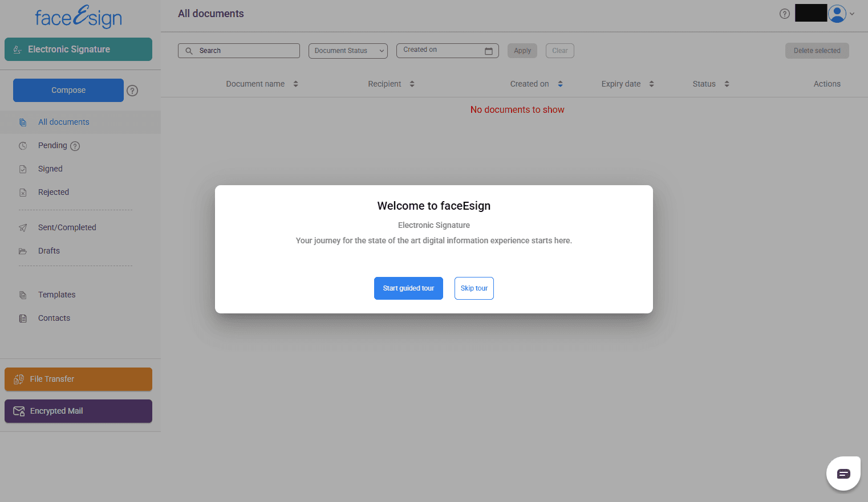Open the Drafts folder

[49, 251]
